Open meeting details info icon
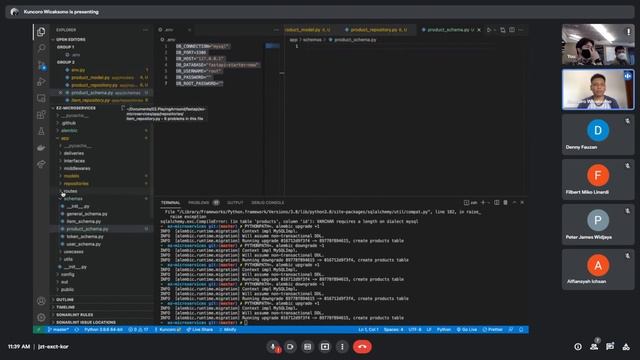The width and height of the screenshot is (640, 360). click(x=578, y=347)
